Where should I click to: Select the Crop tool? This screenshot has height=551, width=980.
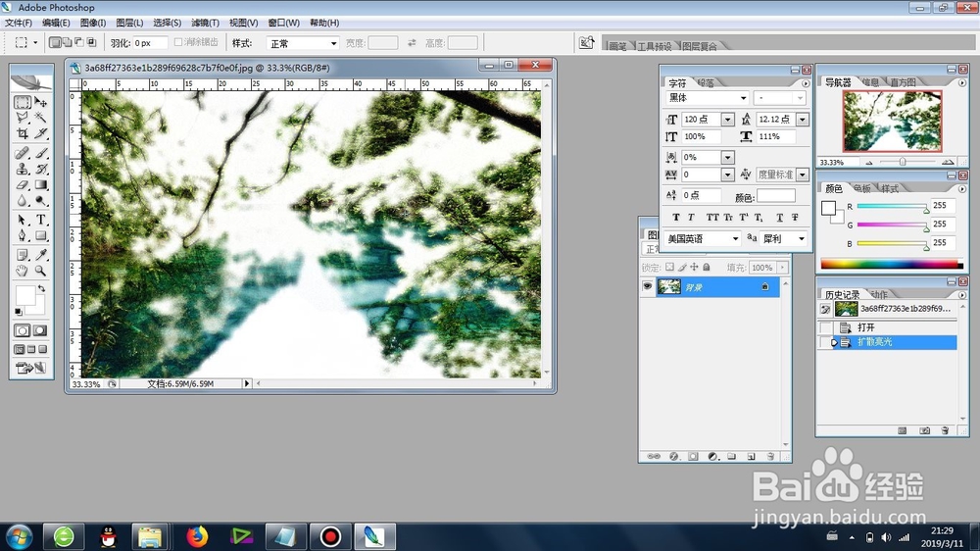23,133
